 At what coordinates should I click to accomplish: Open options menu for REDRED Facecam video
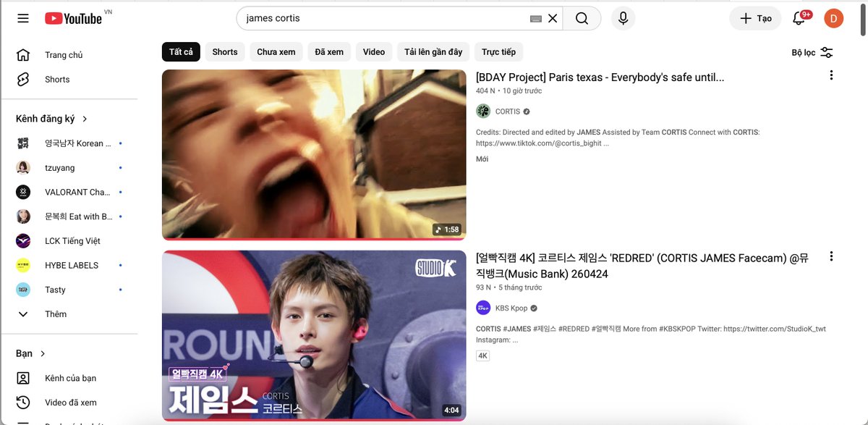click(831, 256)
